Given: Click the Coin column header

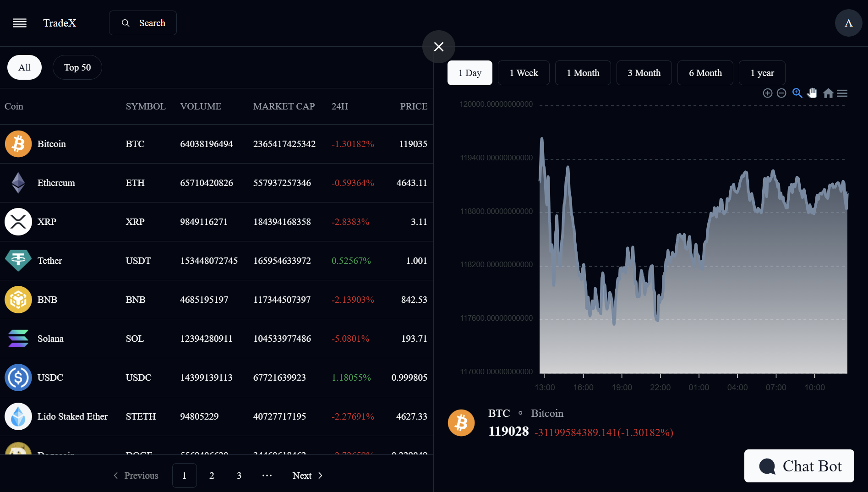Looking at the screenshot, I should click(x=14, y=106).
